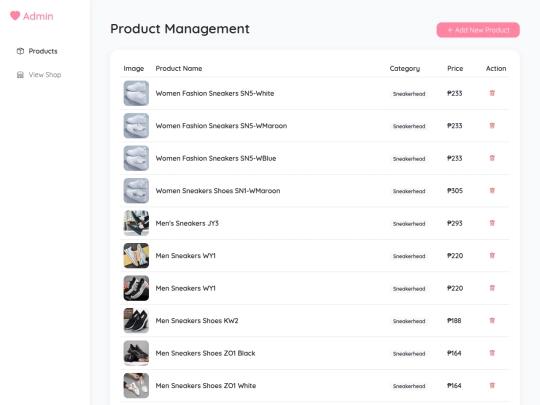Viewport: 540px width, 405px height.
Task: Click the View Shop storefront icon
Action: click(x=20, y=75)
